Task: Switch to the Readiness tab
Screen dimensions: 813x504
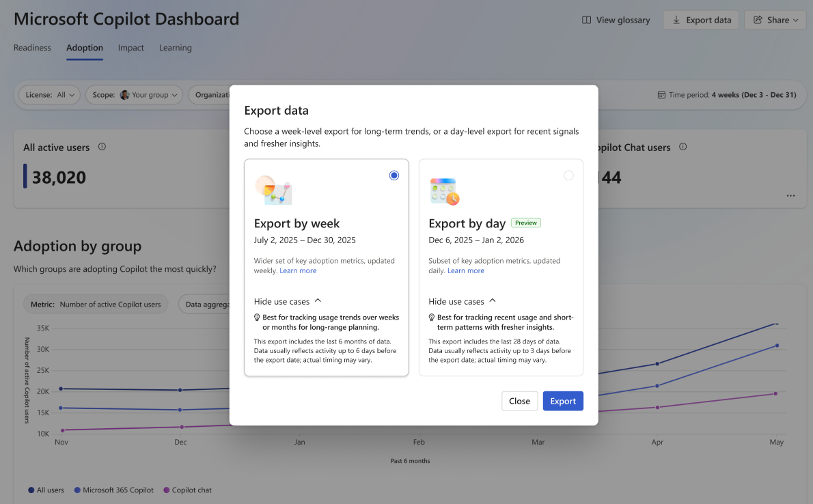Action: pos(32,48)
